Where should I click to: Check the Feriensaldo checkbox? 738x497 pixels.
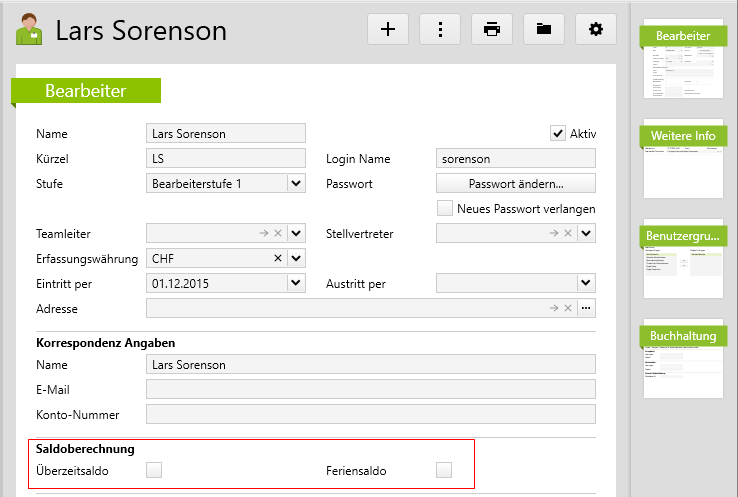pos(444,470)
